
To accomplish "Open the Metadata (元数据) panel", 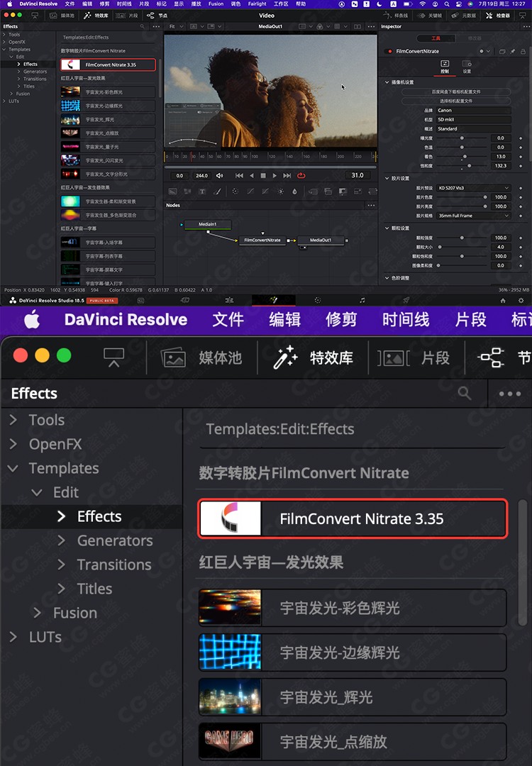I will (x=464, y=16).
